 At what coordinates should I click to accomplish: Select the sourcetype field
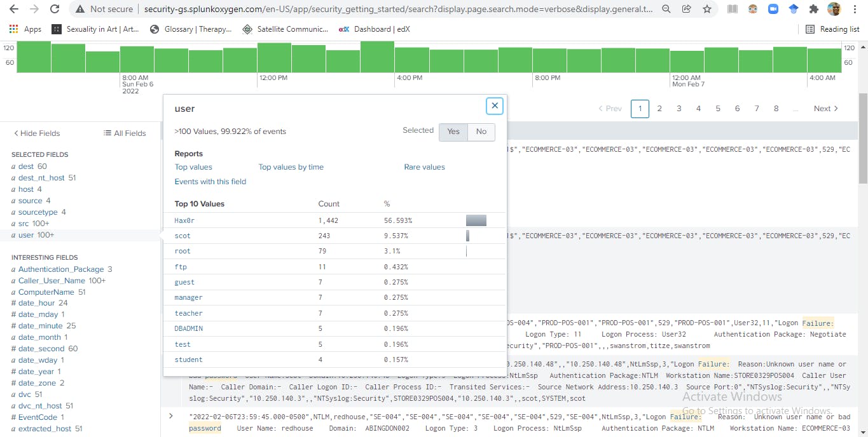point(38,212)
